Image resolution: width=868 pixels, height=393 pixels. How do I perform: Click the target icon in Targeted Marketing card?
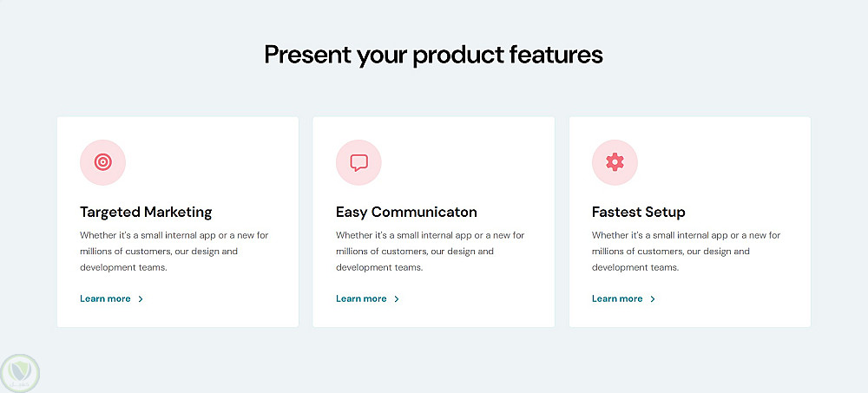point(102,162)
